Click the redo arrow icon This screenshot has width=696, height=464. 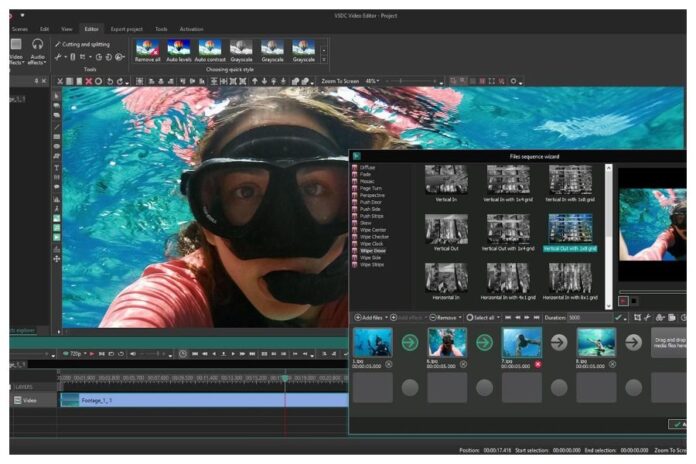(119, 81)
